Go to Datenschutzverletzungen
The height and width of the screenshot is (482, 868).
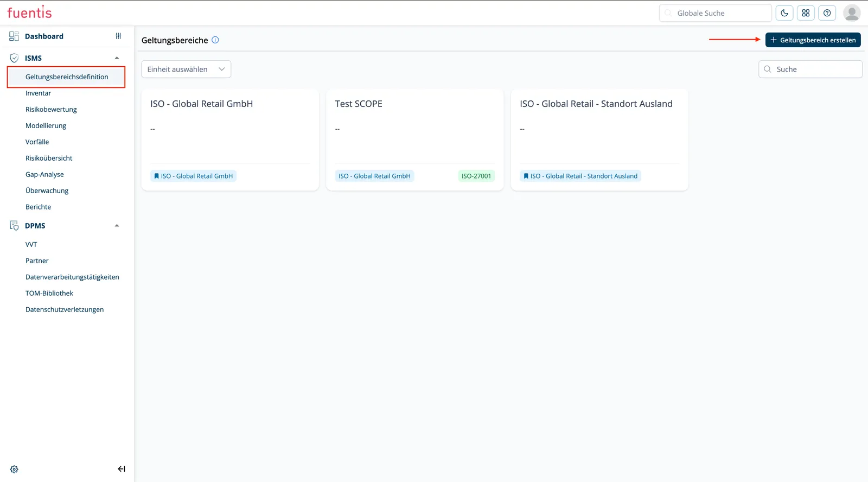coord(65,310)
